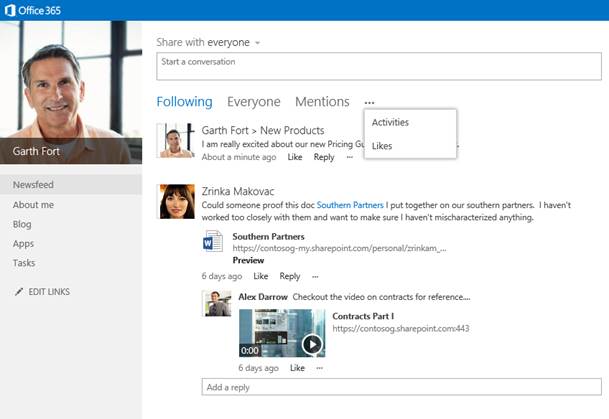Open Alex Darrow's avatar
Viewport: 609px width, 419px height.
click(216, 303)
